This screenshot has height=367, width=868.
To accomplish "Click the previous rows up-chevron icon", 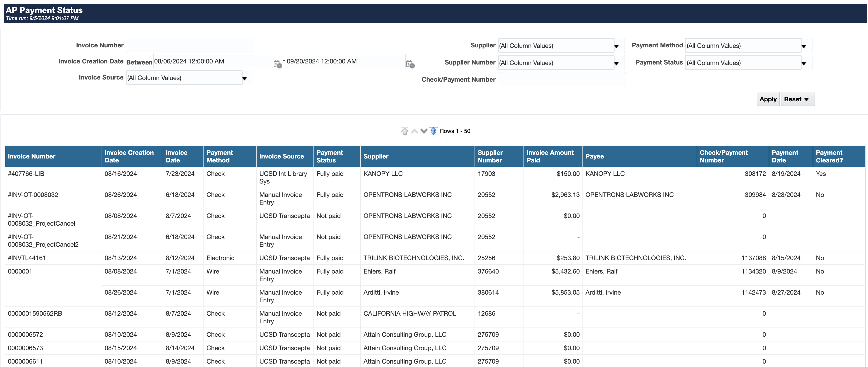I will click(415, 131).
